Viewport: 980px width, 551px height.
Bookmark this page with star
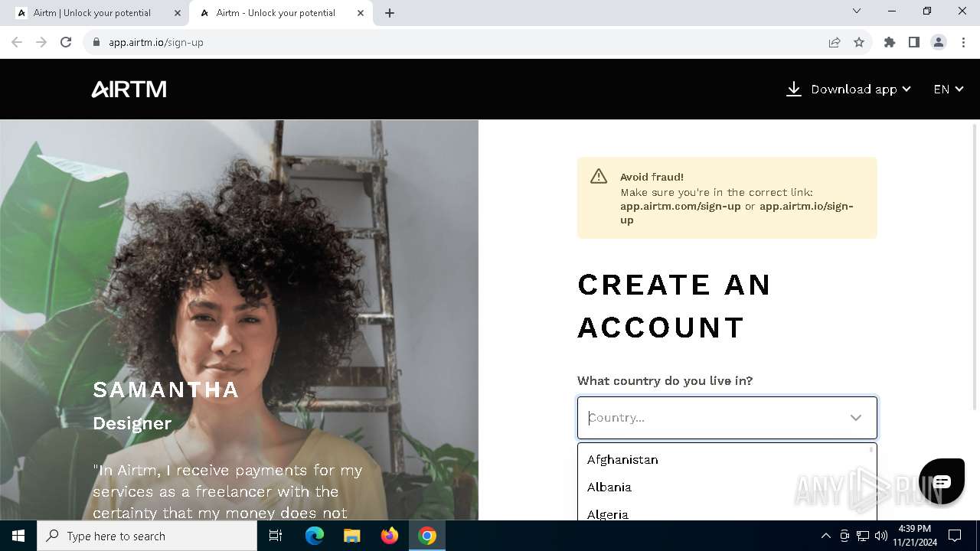[x=859, y=42]
